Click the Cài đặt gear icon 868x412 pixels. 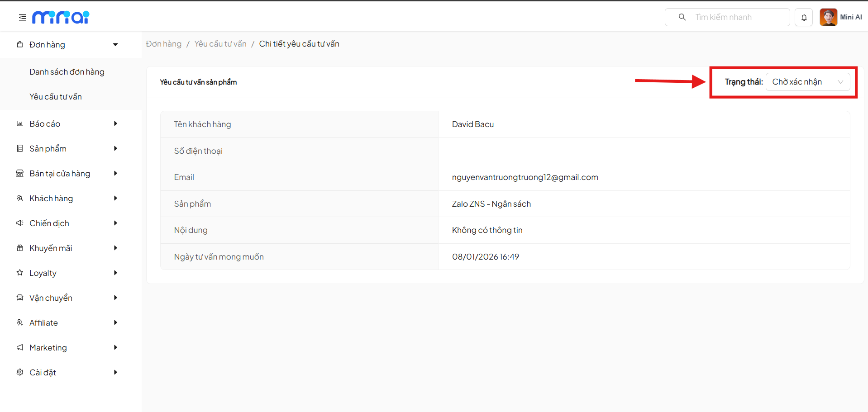(20, 372)
